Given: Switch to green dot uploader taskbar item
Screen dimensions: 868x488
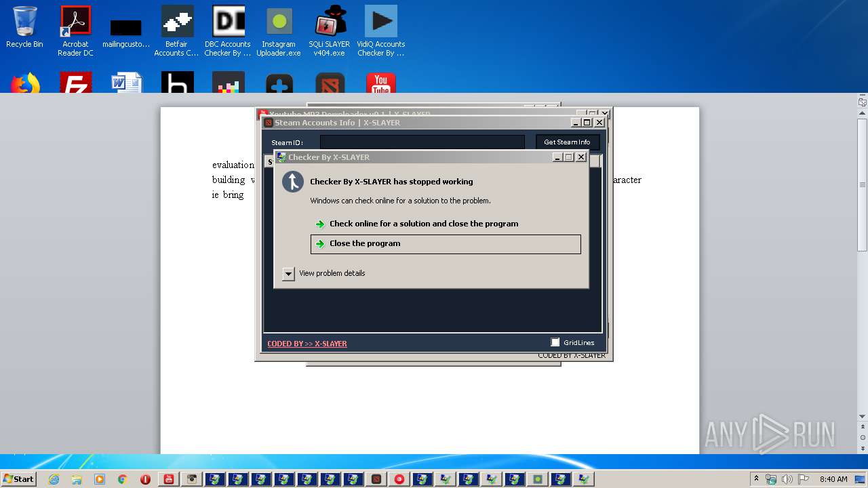Looking at the screenshot, I should click(x=538, y=479).
